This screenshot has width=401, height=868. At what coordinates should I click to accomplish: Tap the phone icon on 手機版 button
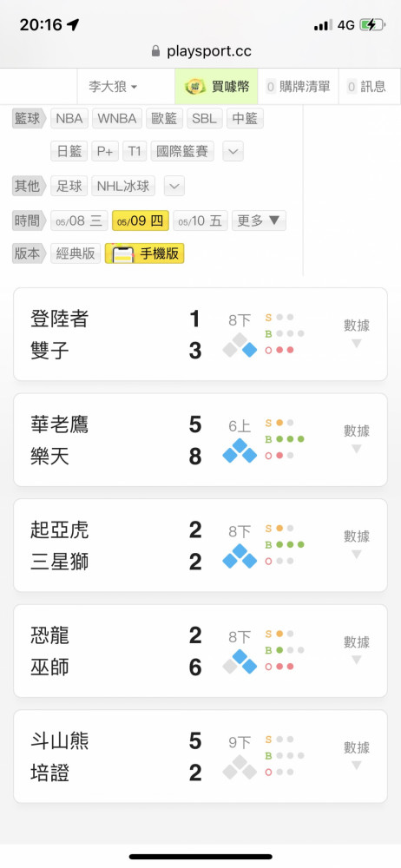[x=123, y=254]
